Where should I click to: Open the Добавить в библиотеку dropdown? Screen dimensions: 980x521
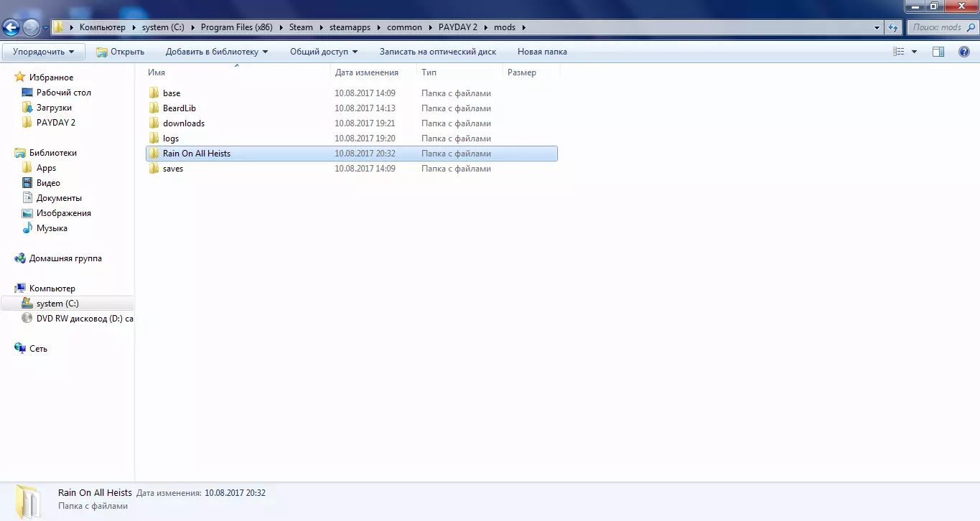[x=217, y=52]
